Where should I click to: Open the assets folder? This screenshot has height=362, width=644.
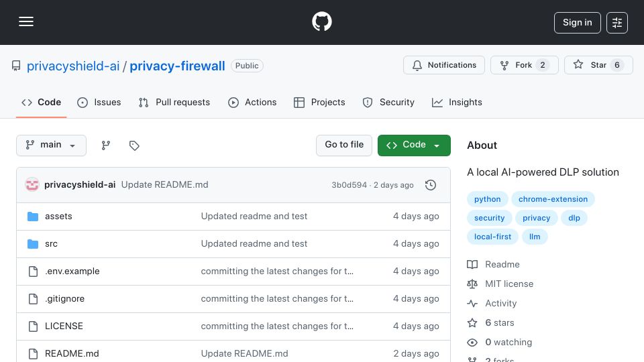coord(58,217)
